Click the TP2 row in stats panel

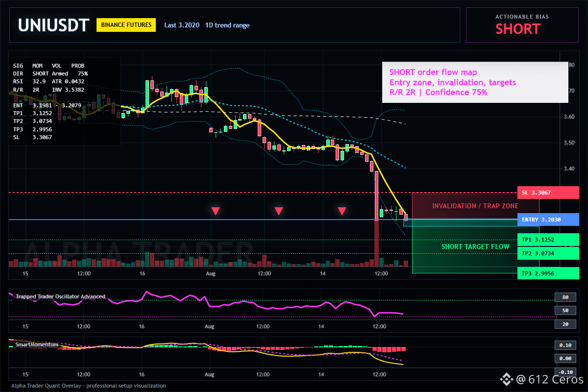pyautogui.click(x=33, y=121)
